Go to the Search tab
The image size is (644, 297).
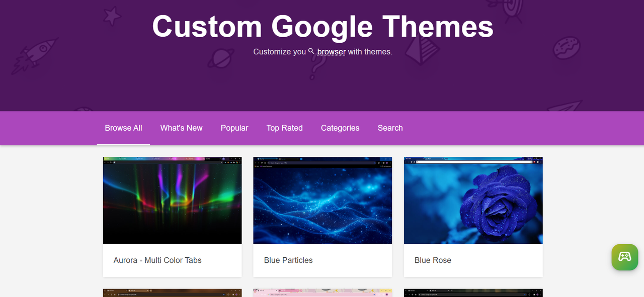pyautogui.click(x=390, y=128)
